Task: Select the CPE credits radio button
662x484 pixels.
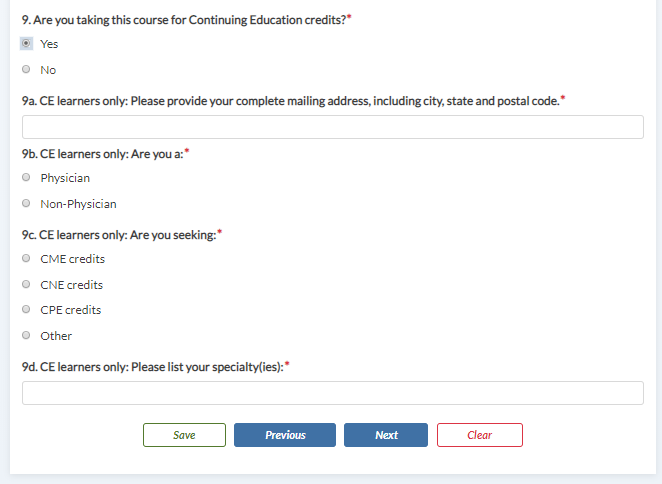Action: [x=26, y=310]
